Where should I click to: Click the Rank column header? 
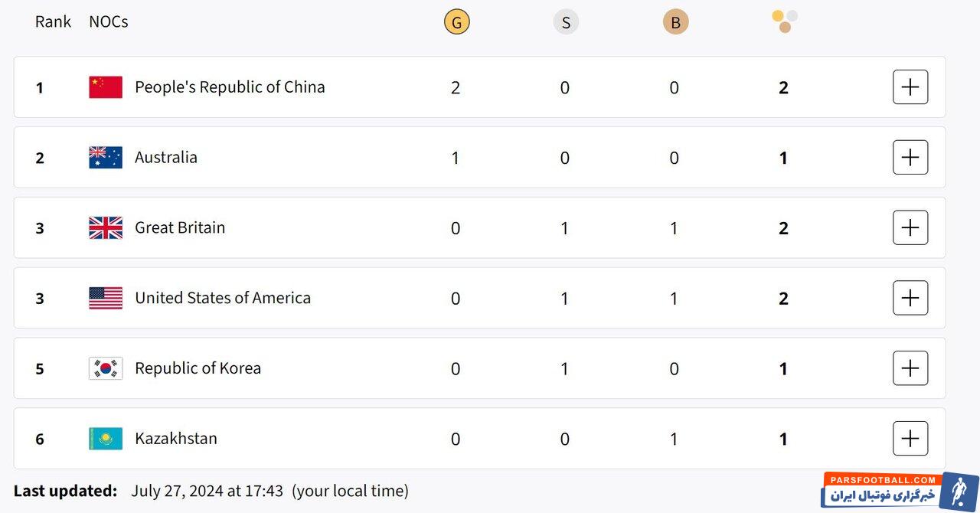point(53,21)
